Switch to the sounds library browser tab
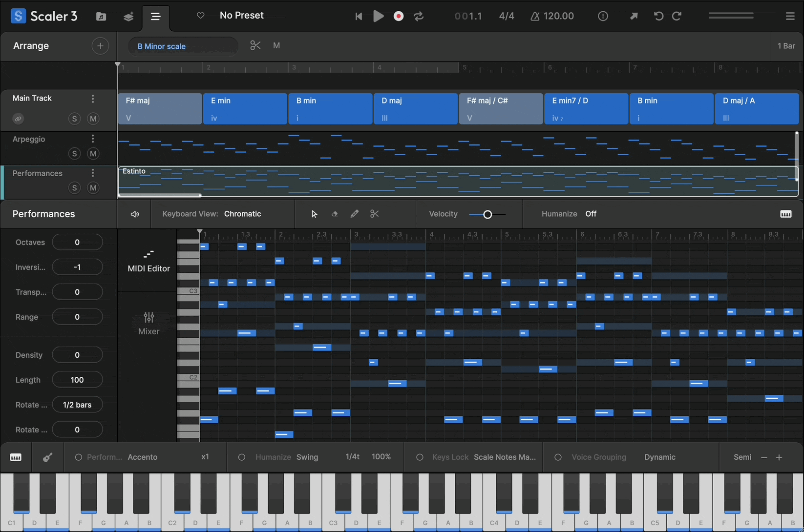Image resolution: width=804 pixels, height=532 pixels. tap(101, 16)
